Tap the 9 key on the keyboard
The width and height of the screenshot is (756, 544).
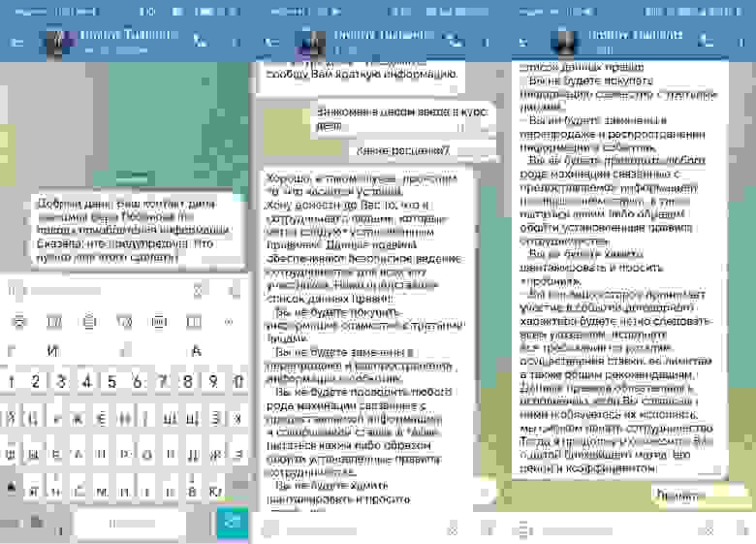pos(213,382)
